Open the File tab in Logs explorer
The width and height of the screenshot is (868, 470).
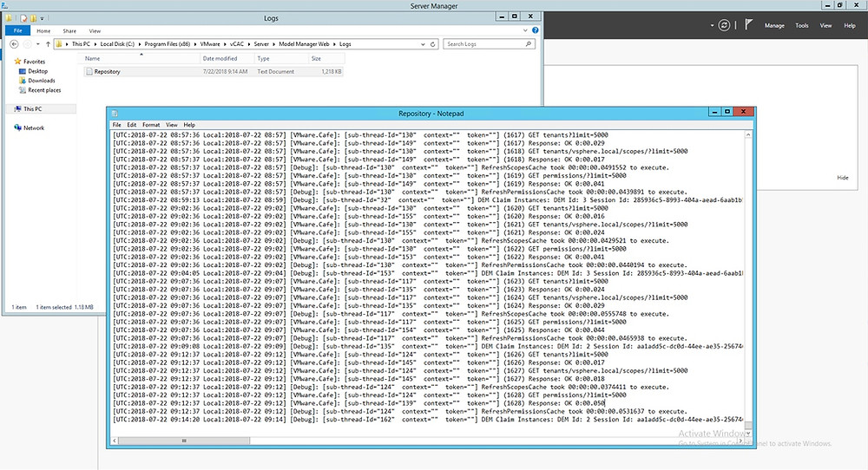pos(17,31)
